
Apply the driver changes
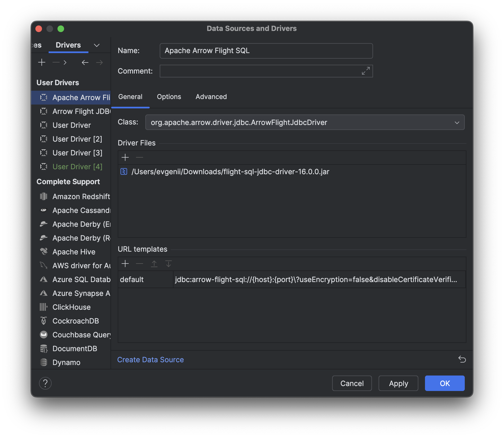click(x=398, y=383)
